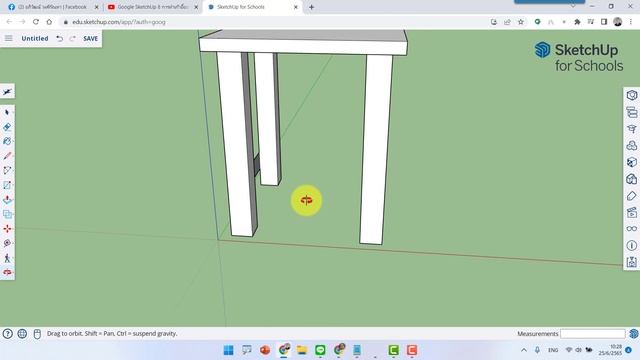Select the Line pencil tool
This screenshot has width=640, height=360.
pos(7,156)
